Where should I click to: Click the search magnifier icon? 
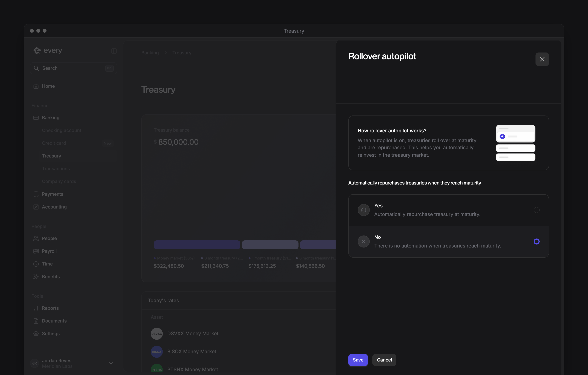[36, 68]
